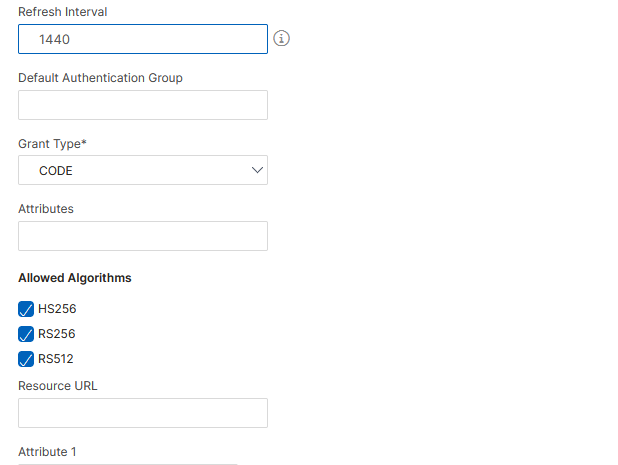Toggle the RS512 algorithm checkbox
The width and height of the screenshot is (618, 465).
[x=27, y=359]
